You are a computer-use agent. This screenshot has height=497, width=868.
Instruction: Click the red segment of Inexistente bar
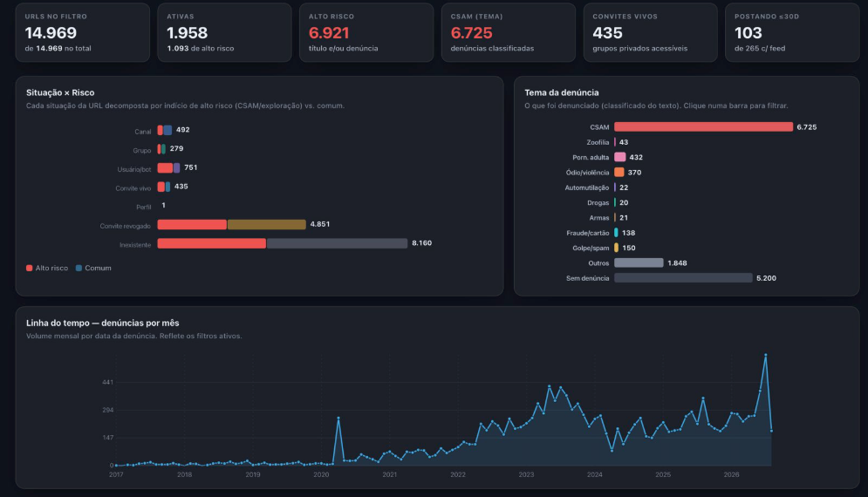click(211, 243)
